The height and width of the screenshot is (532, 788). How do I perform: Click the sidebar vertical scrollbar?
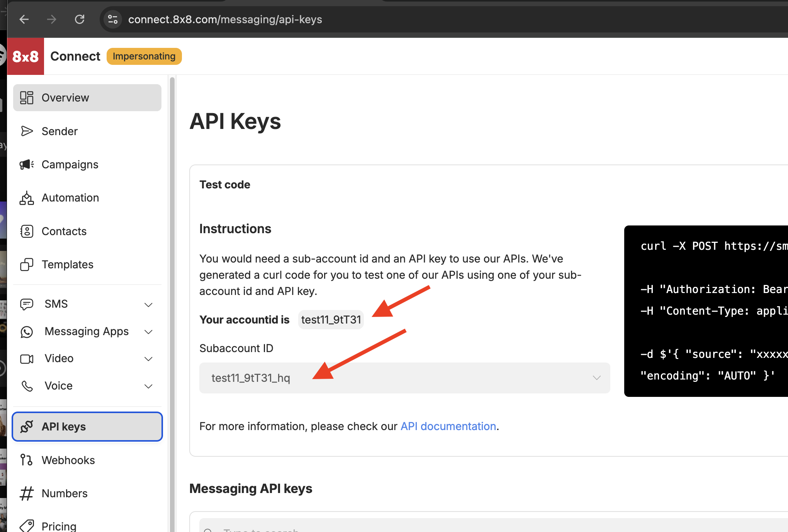coord(172,304)
